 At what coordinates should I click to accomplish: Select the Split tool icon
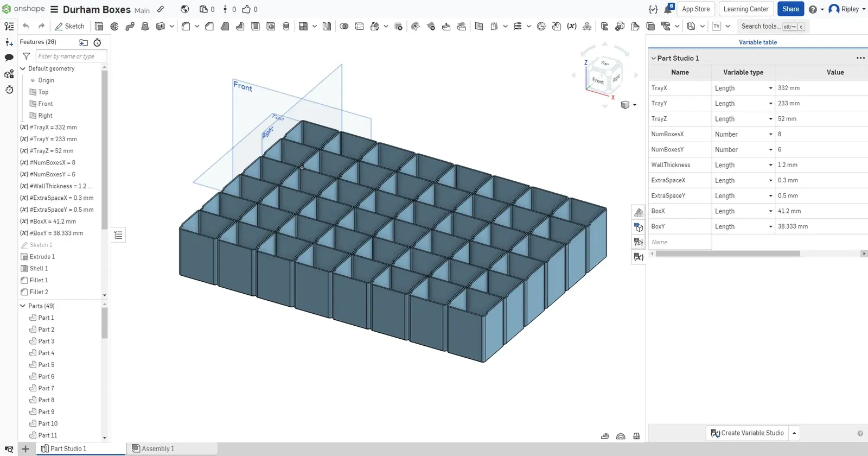point(359,26)
